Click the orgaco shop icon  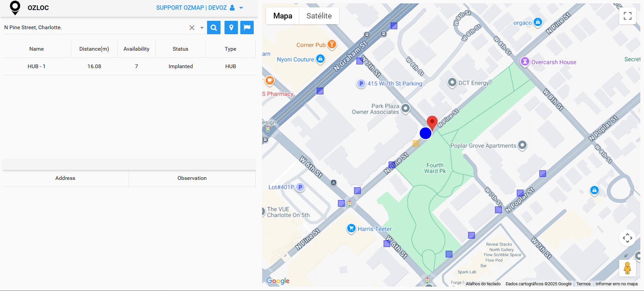click(x=538, y=22)
